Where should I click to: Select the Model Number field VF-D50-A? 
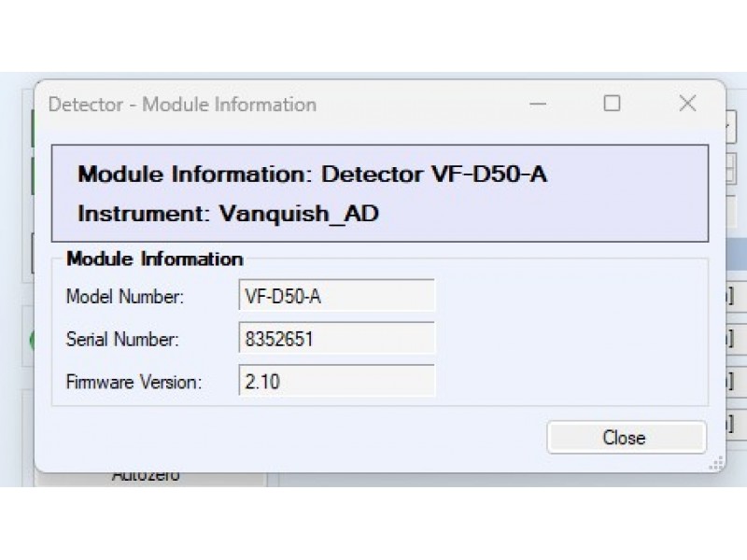tap(336, 296)
